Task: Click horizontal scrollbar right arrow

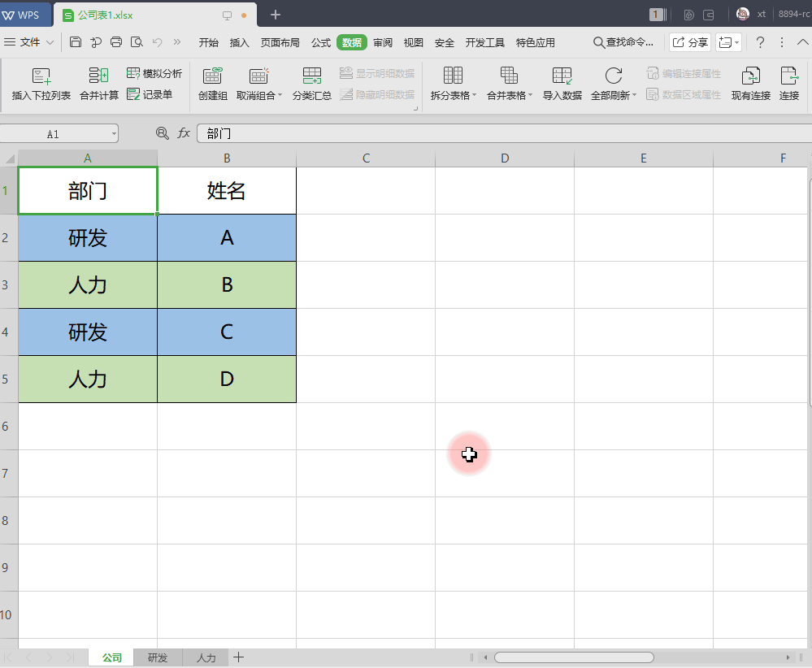Action: [788, 657]
